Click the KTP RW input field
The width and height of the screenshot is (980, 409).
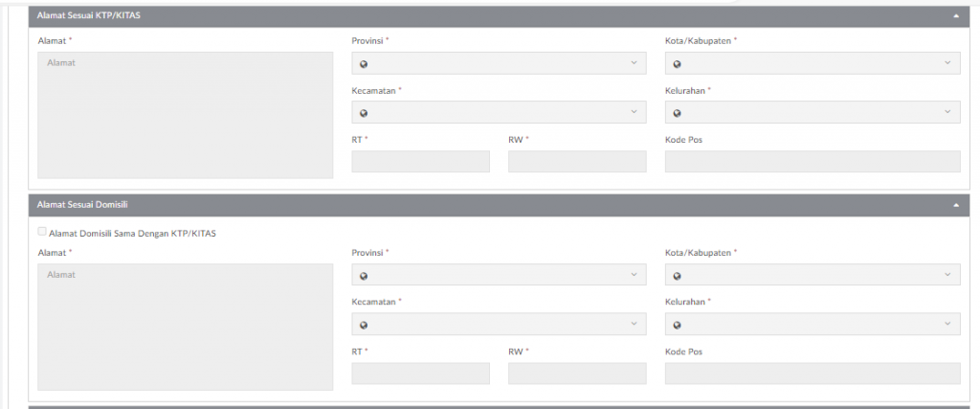pos(577,161)
